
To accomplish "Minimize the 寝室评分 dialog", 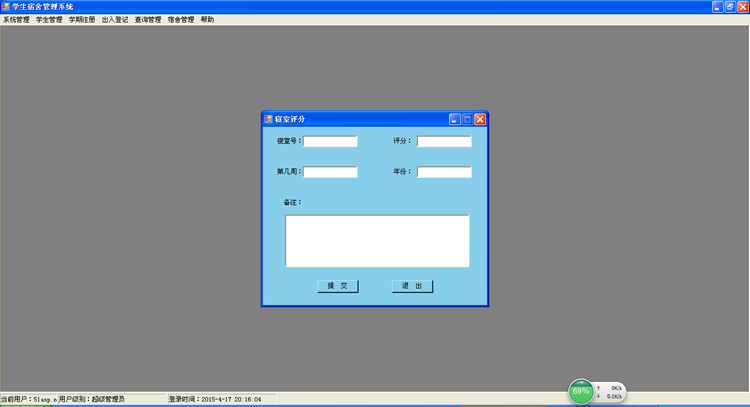I will tap(454, 119).
